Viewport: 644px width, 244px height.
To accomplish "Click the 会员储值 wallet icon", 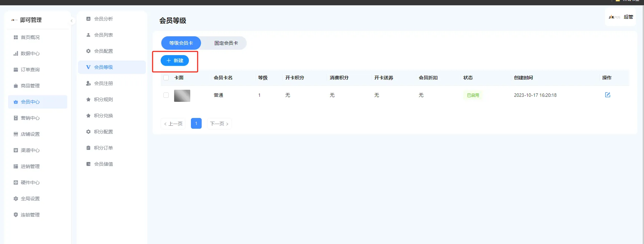I will pyautogui.click(x=88, y=164).
